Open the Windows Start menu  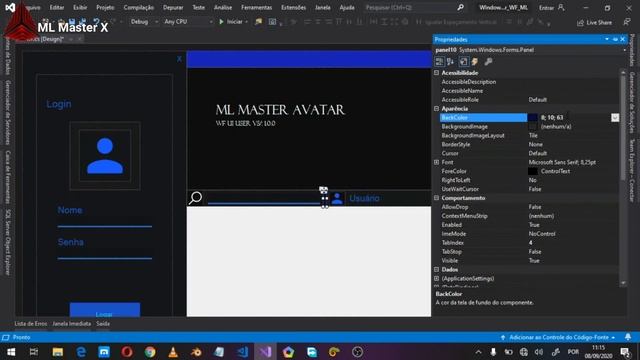pos(11,352)
